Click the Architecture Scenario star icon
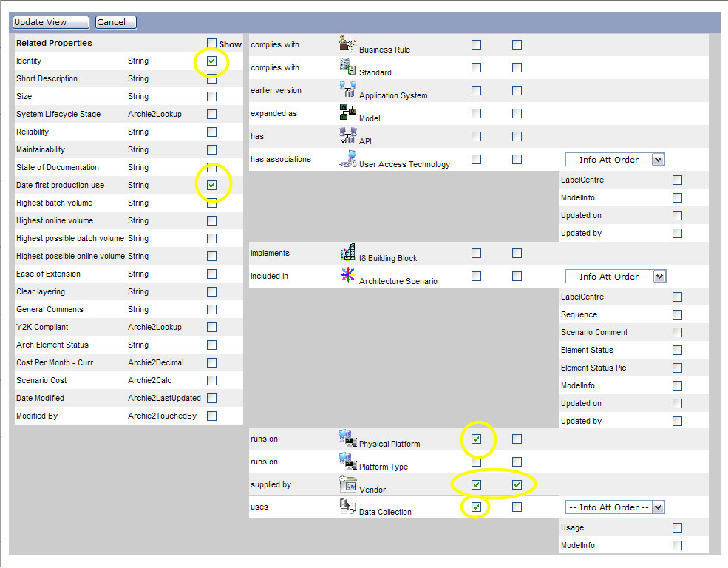Image resolution: width=728 pixels, height=568 pixels. click(347, 275)
